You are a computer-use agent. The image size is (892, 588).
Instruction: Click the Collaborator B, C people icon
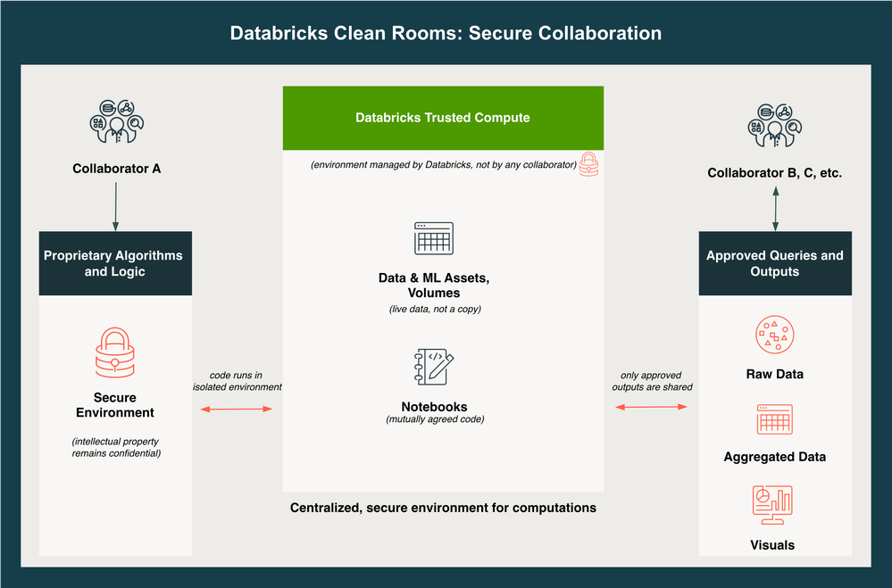coord(774,126)
